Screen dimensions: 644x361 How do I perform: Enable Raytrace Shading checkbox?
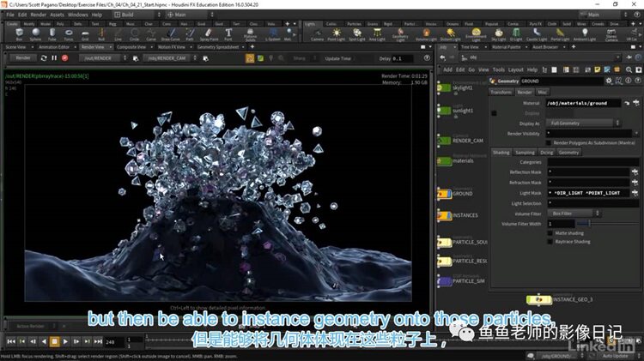pyautogui.click(x=550, y=242)
